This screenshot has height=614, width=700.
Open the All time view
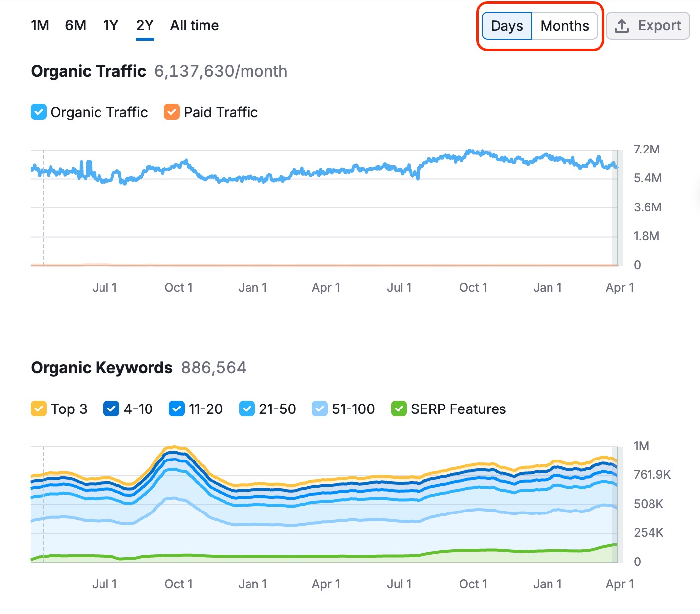pyautogui.click(x=194, y=25)
